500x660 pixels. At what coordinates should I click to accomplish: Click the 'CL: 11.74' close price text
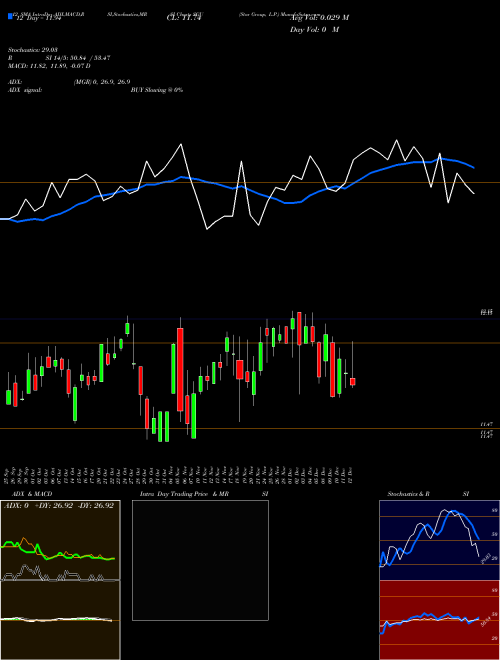coord(184,18)
